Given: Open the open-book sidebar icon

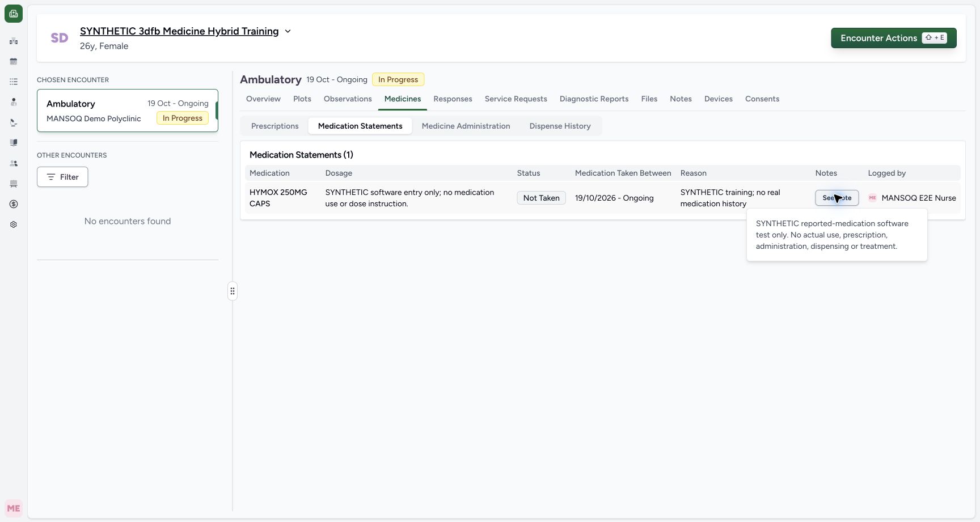Looking at the screenshot, I should coord(14,143).
